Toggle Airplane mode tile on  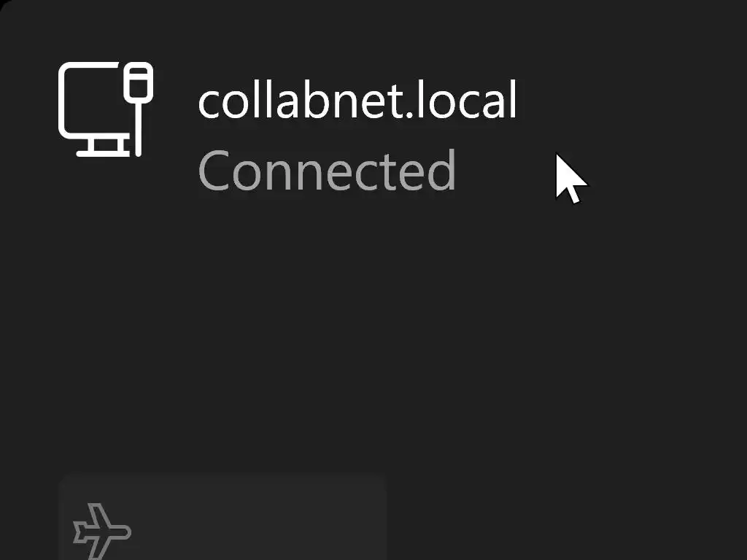pos(222,517)
